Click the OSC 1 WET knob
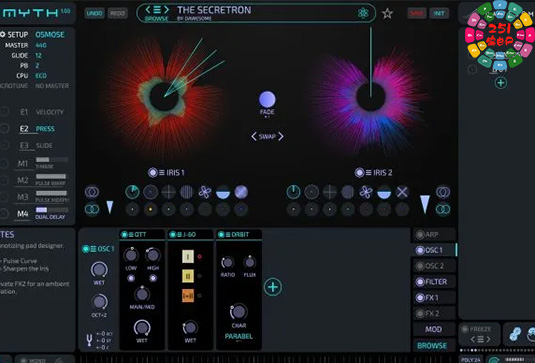 (x=99, y=270)
